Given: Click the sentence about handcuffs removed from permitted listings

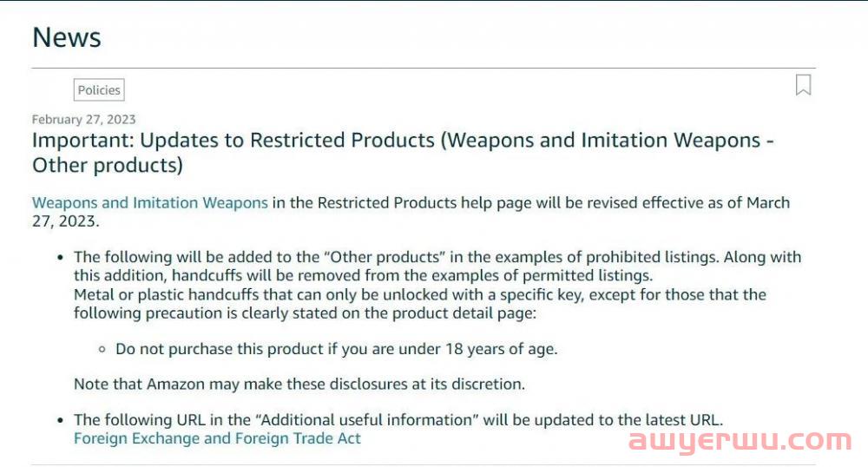Looking at the screenshot, I should (x=363, y=275).
